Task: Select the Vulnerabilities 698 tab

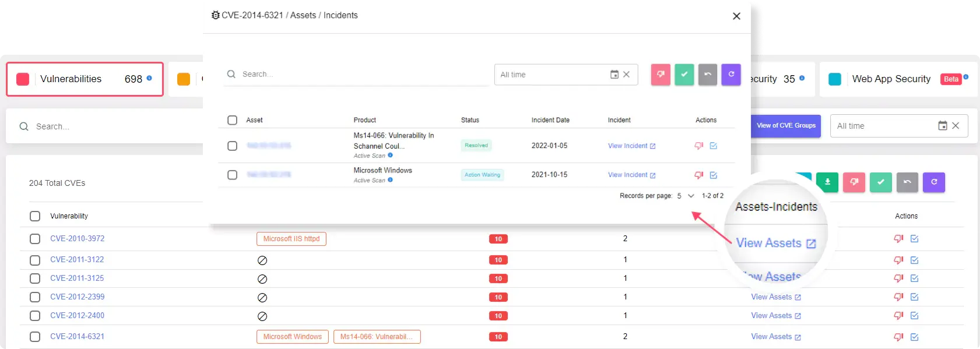Action: pos(85,79)
